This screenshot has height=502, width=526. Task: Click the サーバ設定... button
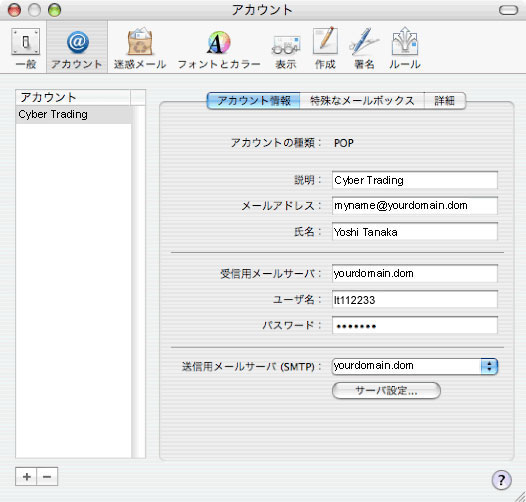386,391
